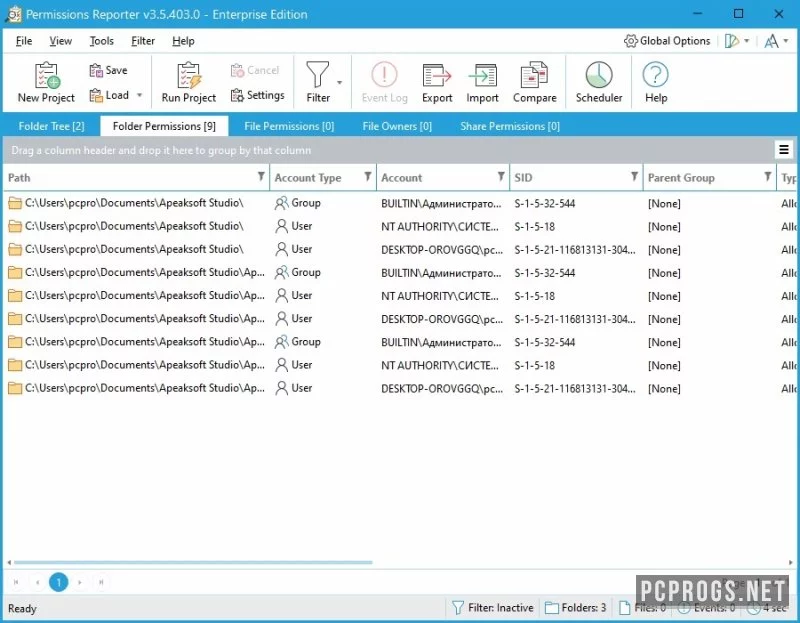This screenshot has width=800, height=623.
Task: Open the grid hamburger options menu
Action: point(784,150)
